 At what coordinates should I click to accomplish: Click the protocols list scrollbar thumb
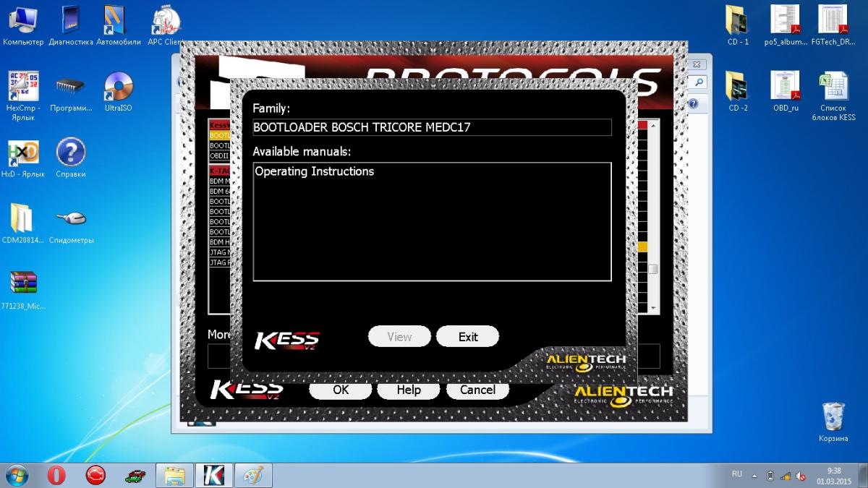point(653,270)
